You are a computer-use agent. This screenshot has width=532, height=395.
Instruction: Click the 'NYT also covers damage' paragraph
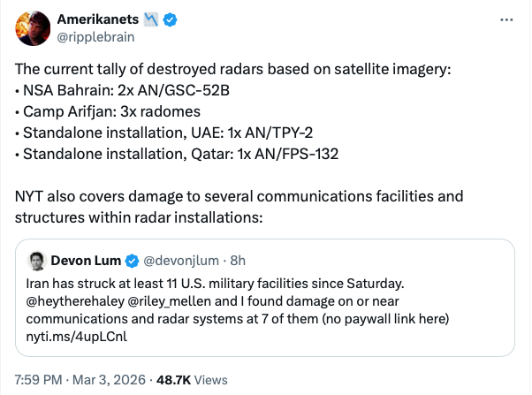(239, 205)
